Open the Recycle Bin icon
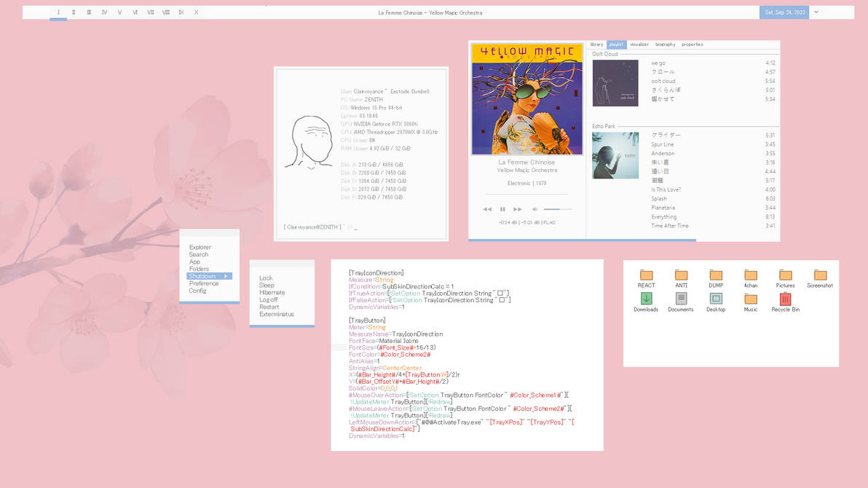The width and height of the screenshot is (868, 488). 785,299
